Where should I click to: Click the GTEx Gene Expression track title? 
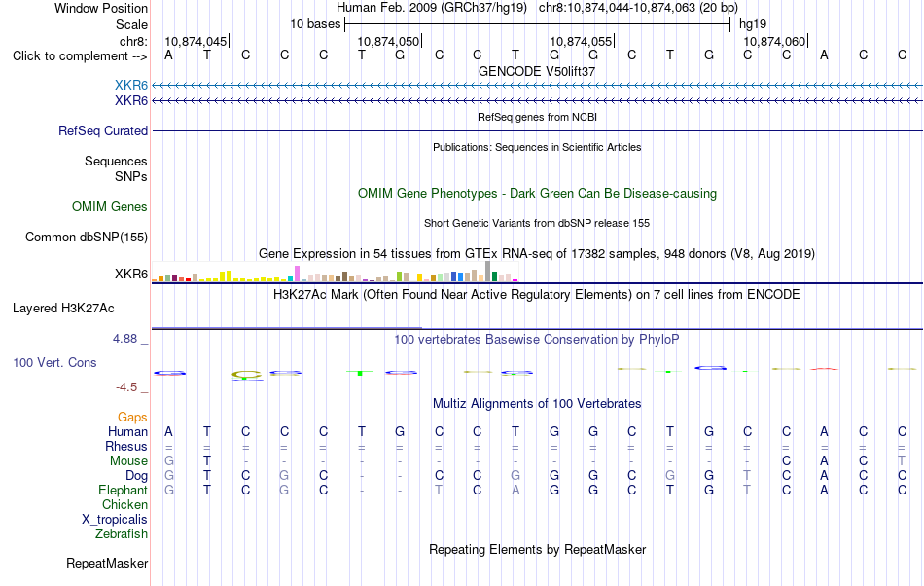[537, 253]
